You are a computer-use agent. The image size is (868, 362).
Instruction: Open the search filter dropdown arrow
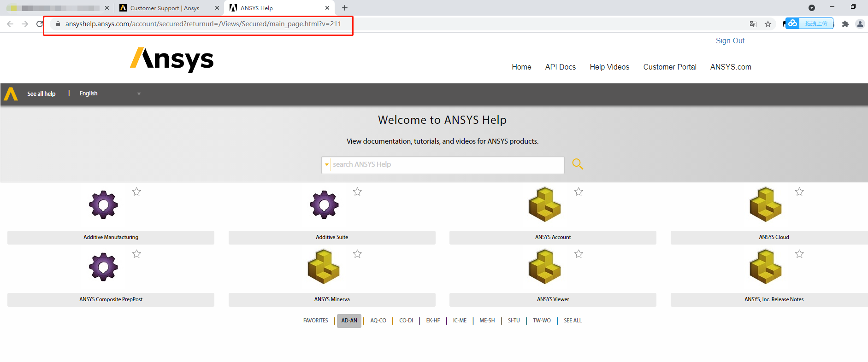326,164
